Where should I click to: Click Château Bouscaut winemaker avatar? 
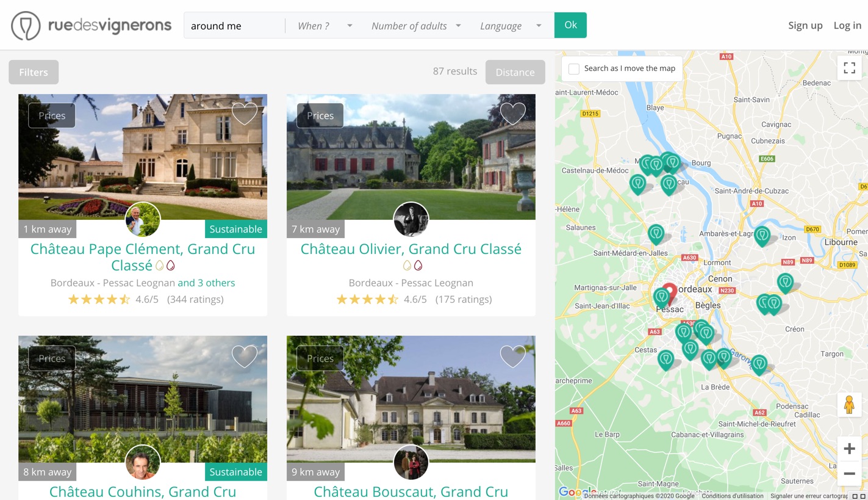tap(411, 462)
